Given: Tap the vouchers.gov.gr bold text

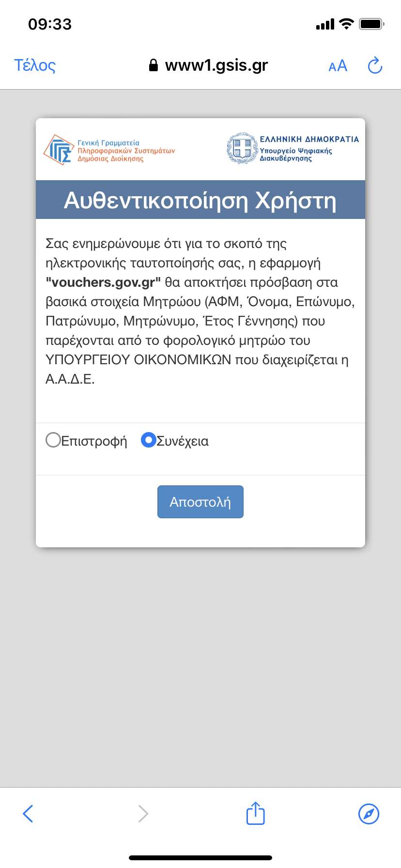Looking at the screenshot, I should (103, 282).
